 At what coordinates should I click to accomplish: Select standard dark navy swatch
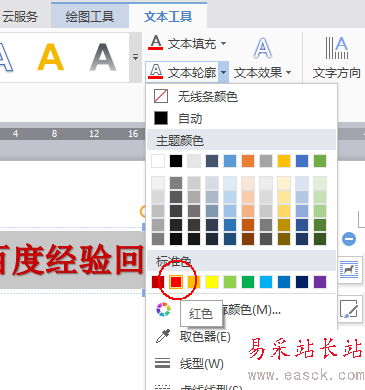click(x=302, y=282)
